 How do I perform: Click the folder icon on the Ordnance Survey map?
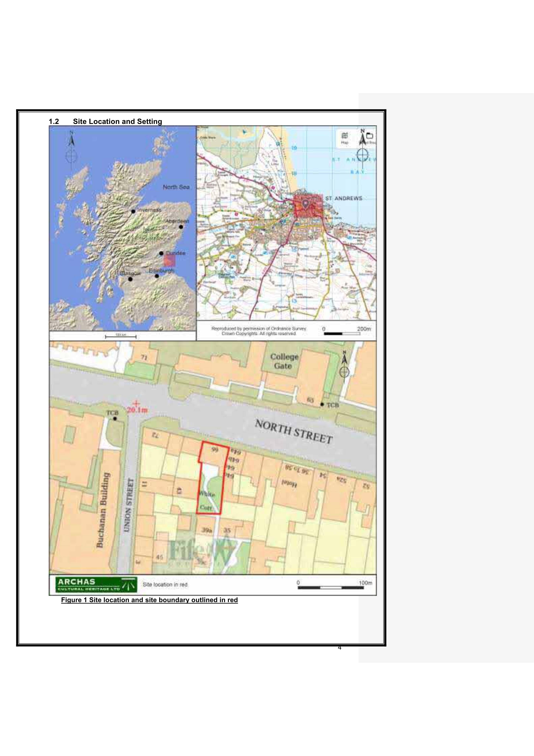point(370,135)
